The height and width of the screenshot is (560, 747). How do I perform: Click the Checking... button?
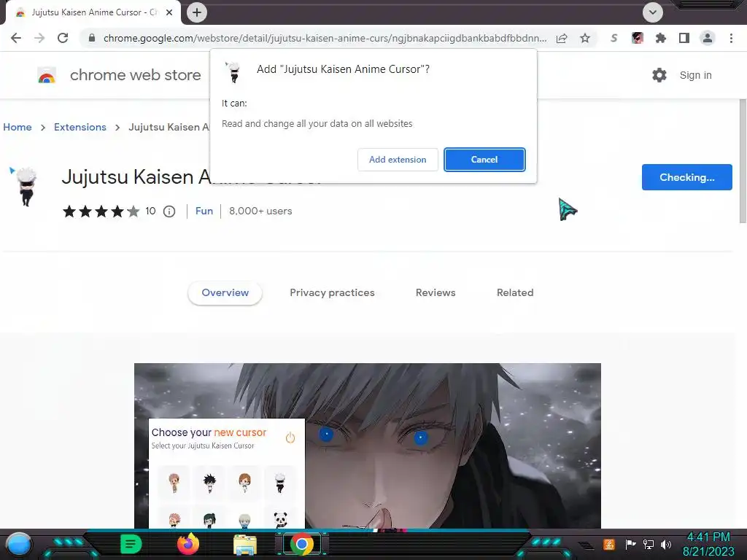pyautogui.click(x=686, y=177)
